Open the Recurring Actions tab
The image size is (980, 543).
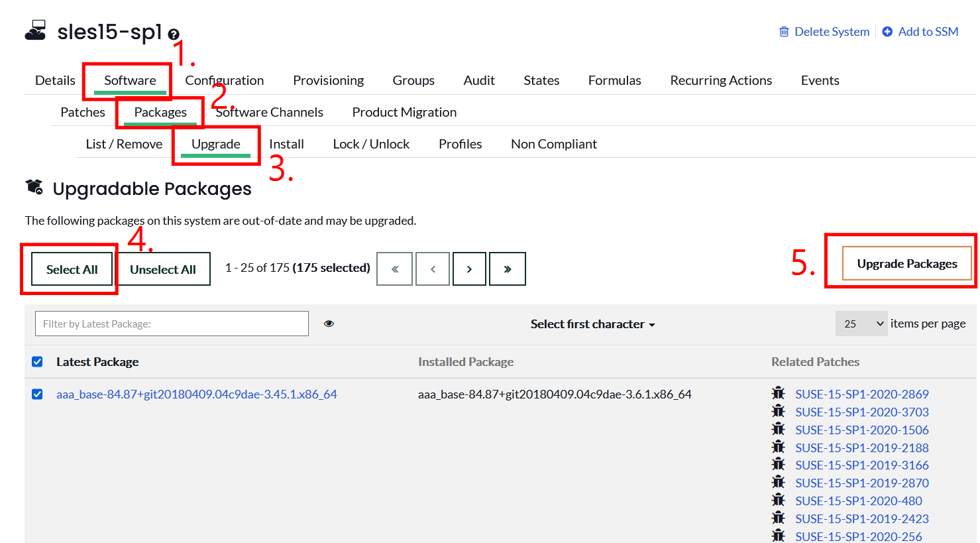coord(721,80)
